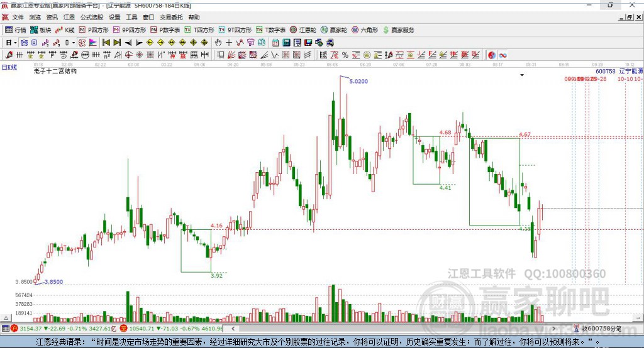
Task: Click stock code 600758
Action: click(606, 72)
